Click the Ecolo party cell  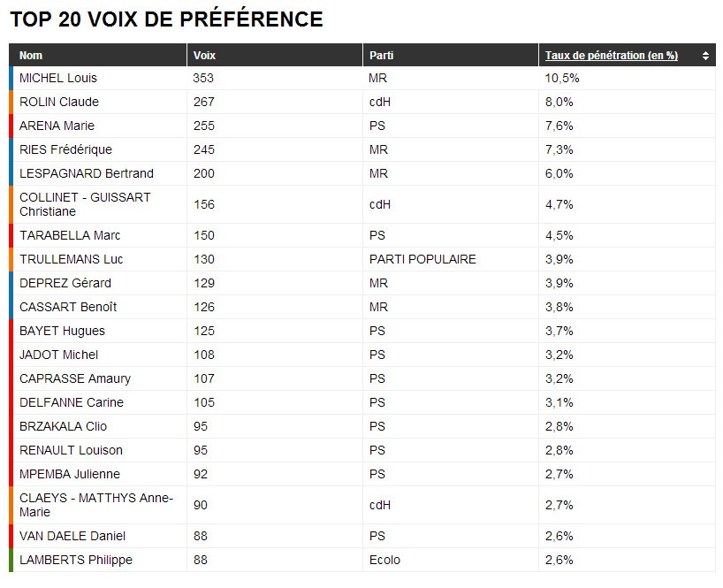tap(451, 560)
